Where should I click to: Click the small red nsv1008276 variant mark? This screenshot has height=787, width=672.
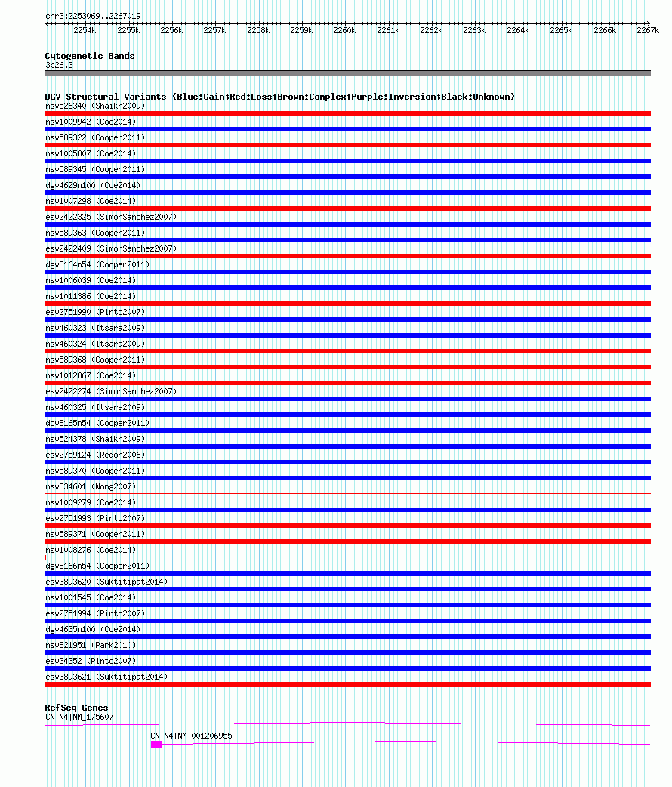click(x=45, y=557)
